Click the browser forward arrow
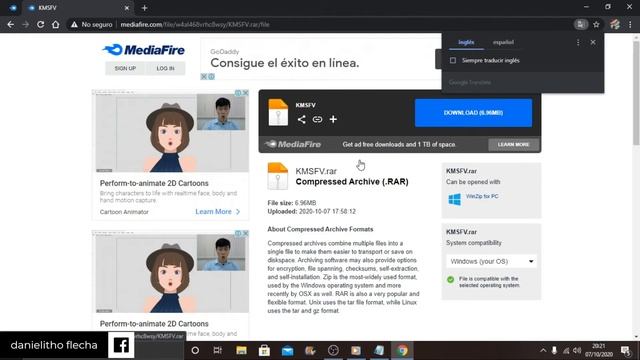640x360 pixels. tap(26, 24)
